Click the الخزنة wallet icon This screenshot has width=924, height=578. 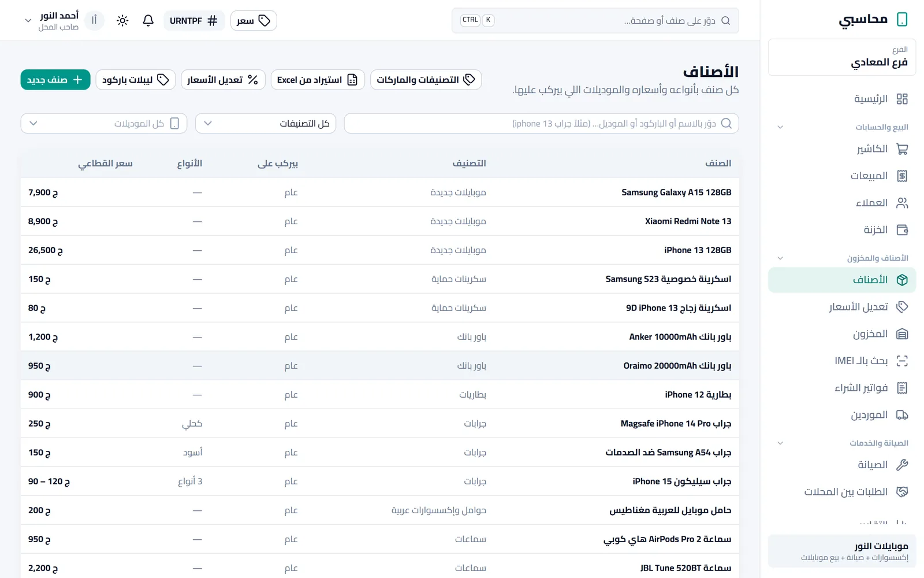902,230
